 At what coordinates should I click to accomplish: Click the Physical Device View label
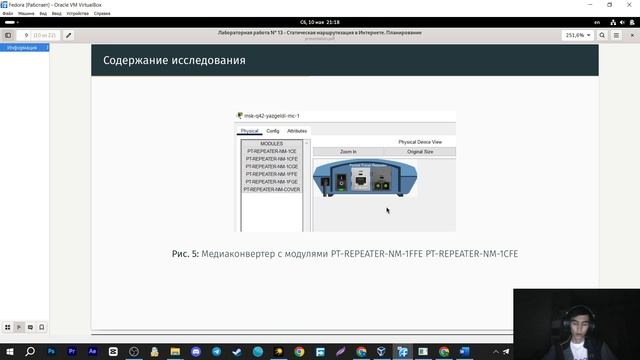click(420, 142)
